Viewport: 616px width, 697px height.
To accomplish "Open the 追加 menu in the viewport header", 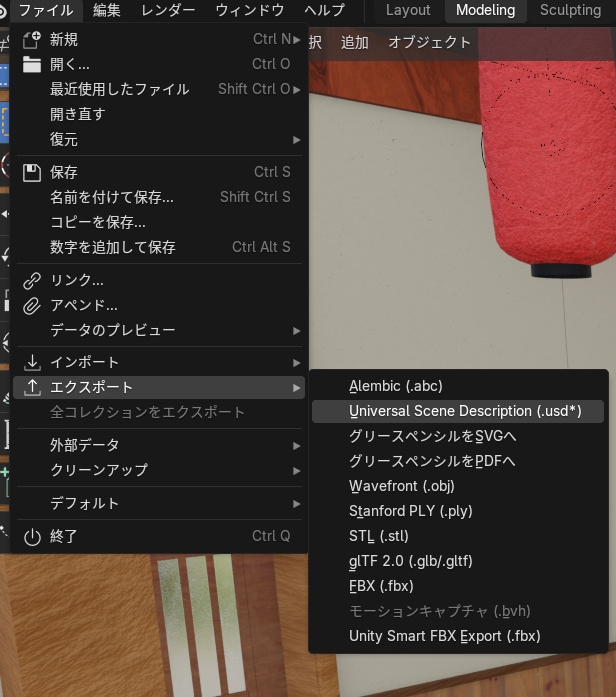I will [x=355, y=43].
